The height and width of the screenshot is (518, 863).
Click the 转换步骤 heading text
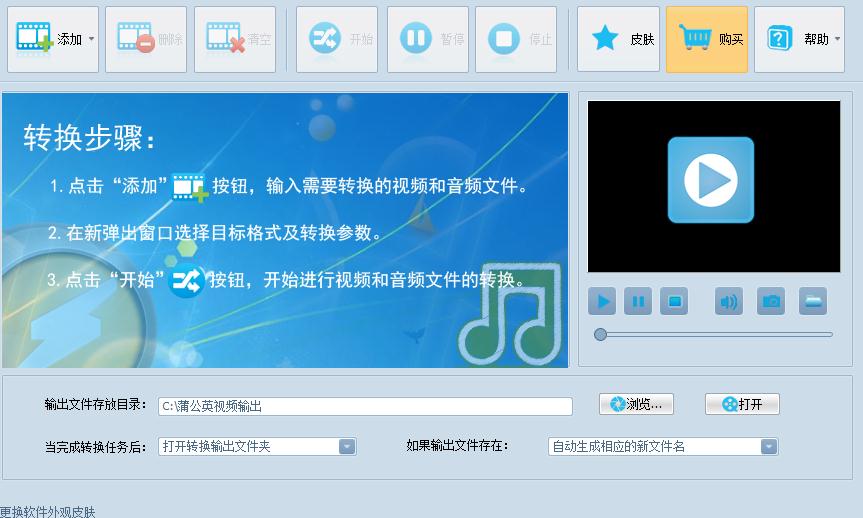(x=89, y=137)
